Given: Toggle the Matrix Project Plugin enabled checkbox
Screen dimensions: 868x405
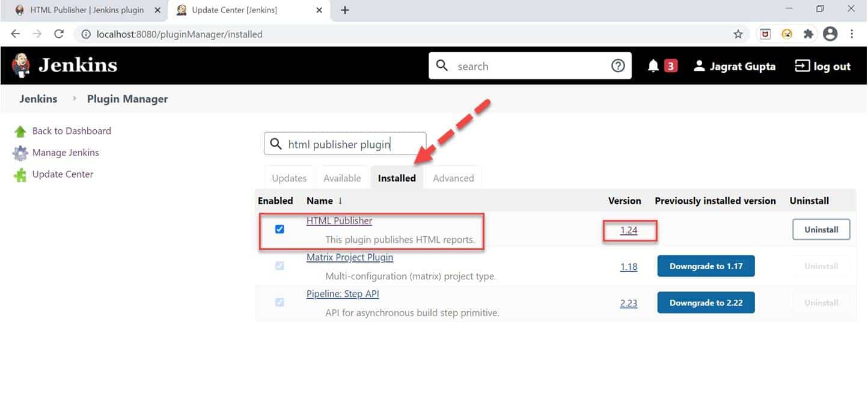Looking at the screenshot, I should pyautogui.click(x=280, y=266).
